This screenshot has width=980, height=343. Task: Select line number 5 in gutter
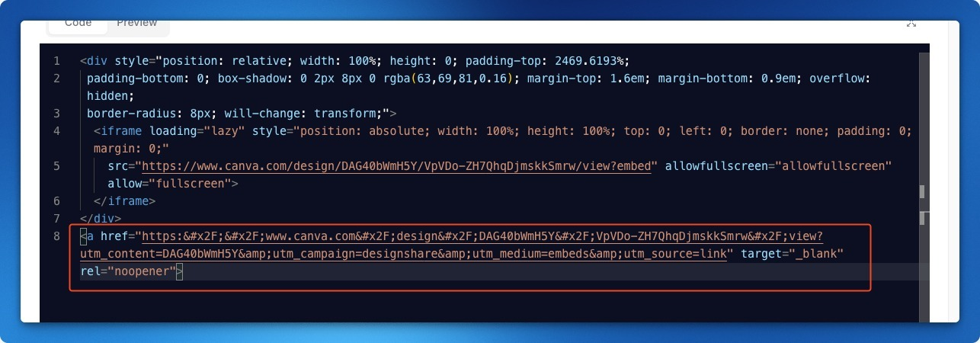[57, 166]
